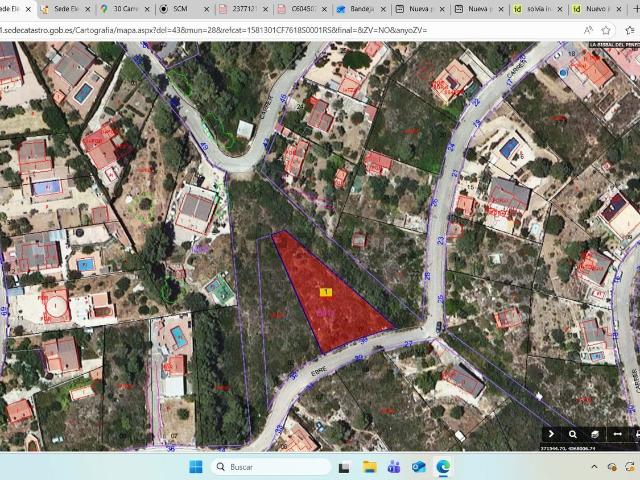This screenshot has height=480, width=640.
Task: Expand the map toolbar arrow
Action: [x=551, y=434]
